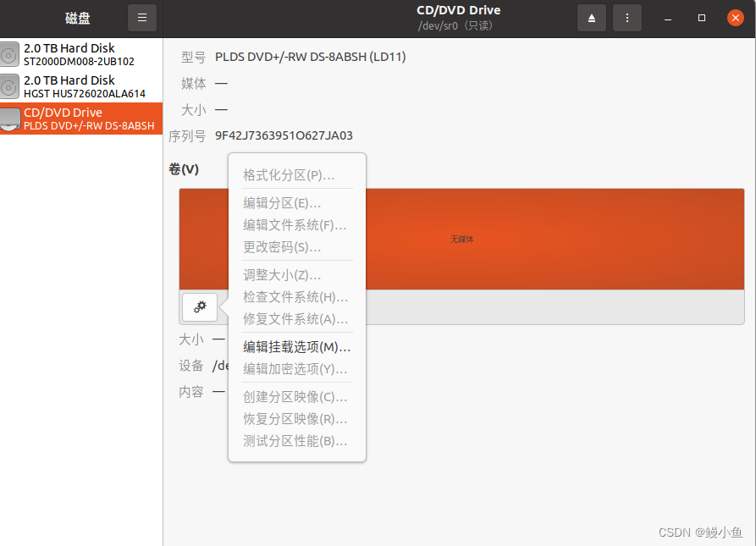Click the serial number 9F42J7363951O627JA03
Viewport: 756px width, 546px height.
coord(284,136)
